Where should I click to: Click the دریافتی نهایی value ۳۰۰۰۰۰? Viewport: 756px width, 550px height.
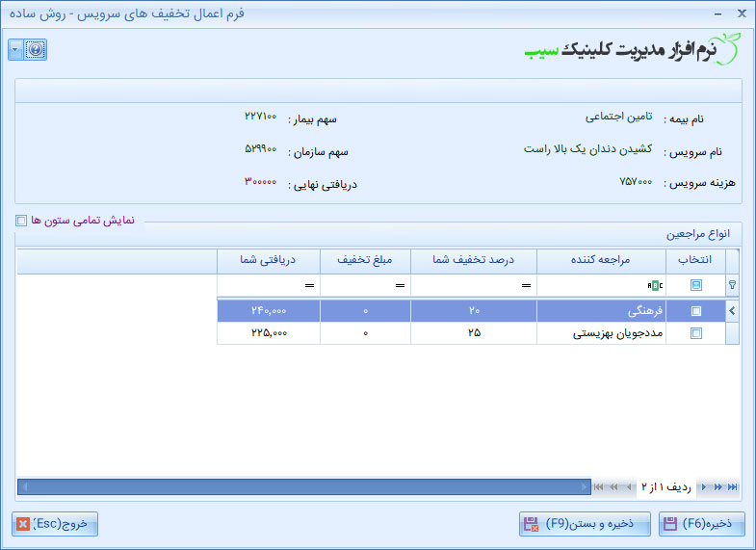(261, 182)
